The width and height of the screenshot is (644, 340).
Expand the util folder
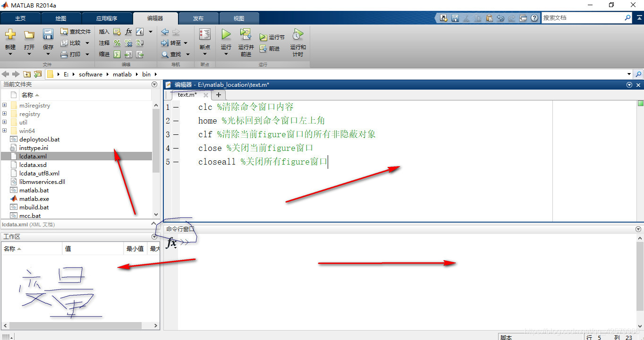(x=4, y=123)
